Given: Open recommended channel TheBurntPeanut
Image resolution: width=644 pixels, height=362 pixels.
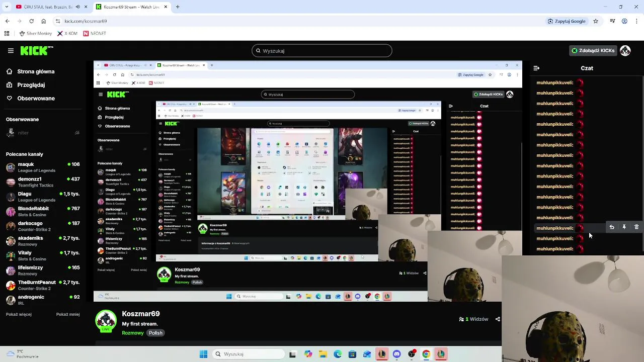Looking at the screenshot, I should pos(43,285).
